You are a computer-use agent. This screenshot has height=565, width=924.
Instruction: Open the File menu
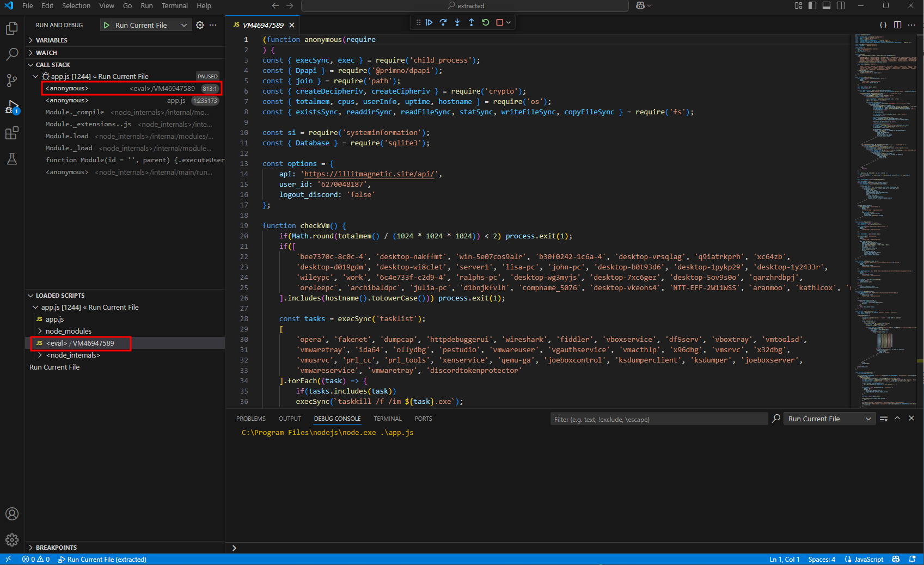[28, 5]
